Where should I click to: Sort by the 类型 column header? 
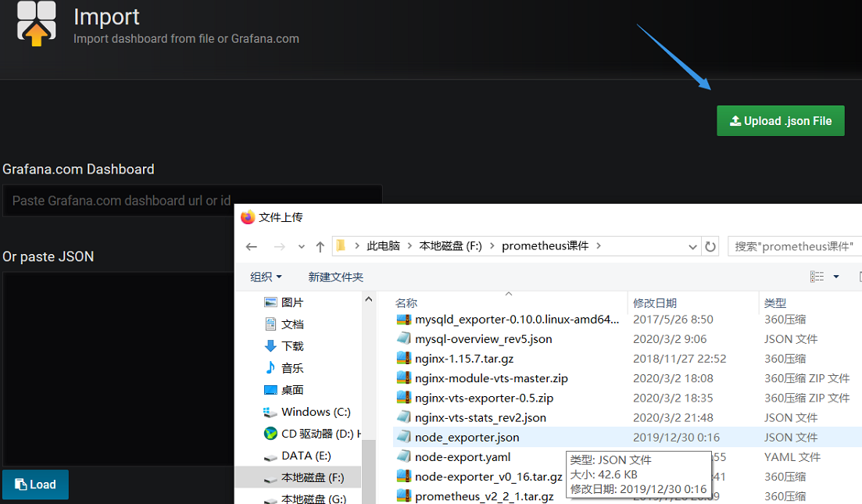click(775, 303)
